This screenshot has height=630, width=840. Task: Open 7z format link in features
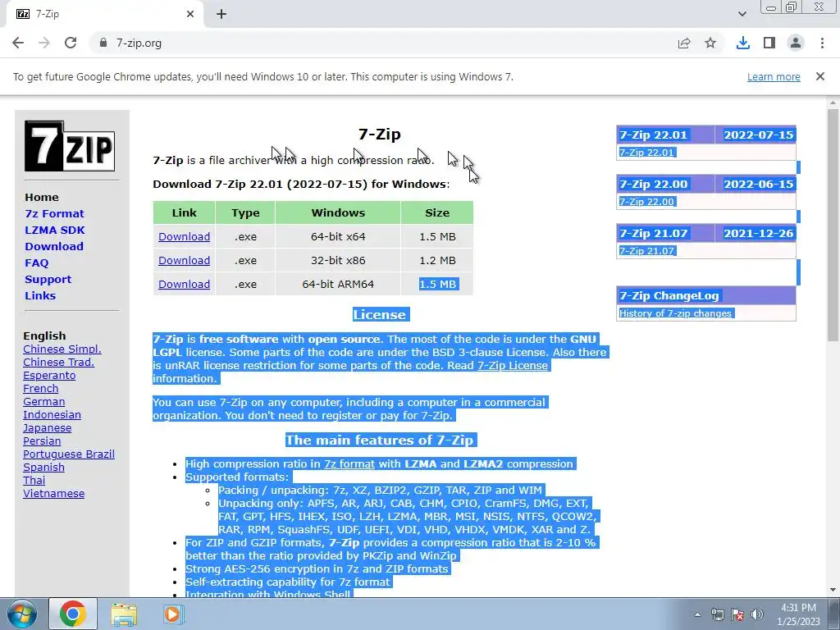click(349, 464)
